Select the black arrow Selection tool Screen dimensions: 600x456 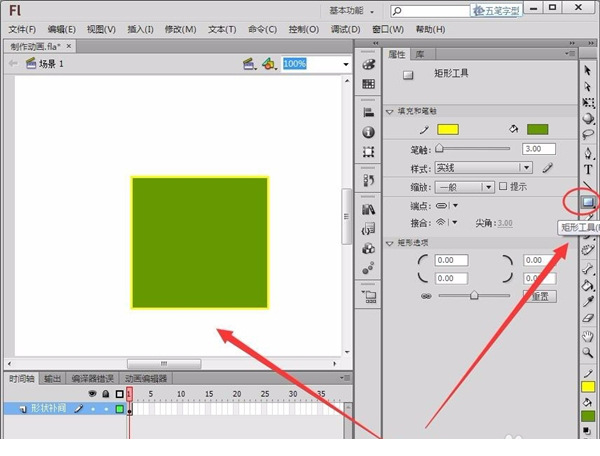588,70
